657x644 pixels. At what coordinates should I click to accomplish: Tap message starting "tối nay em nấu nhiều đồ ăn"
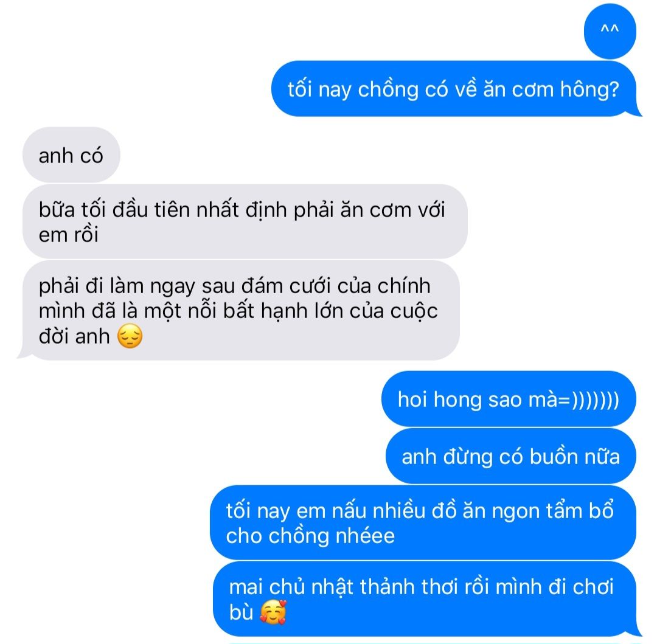[423, 522]
